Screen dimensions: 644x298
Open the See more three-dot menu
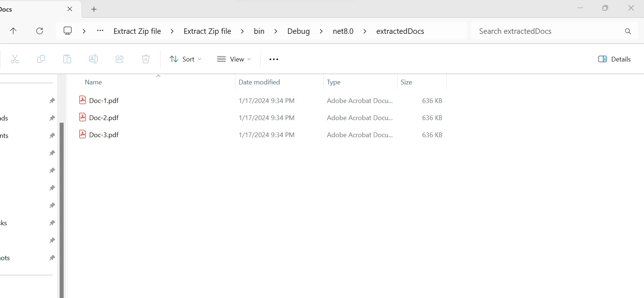273,59
